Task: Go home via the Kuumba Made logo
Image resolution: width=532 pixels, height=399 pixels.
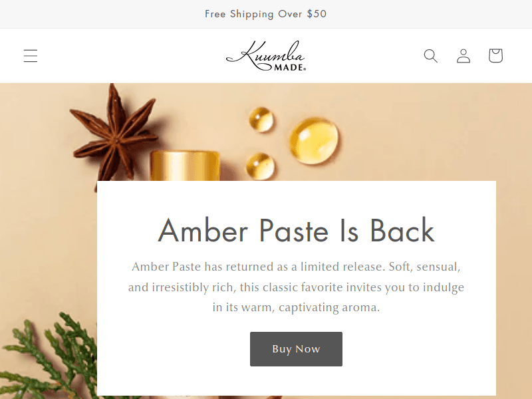Action: point(266,56)
